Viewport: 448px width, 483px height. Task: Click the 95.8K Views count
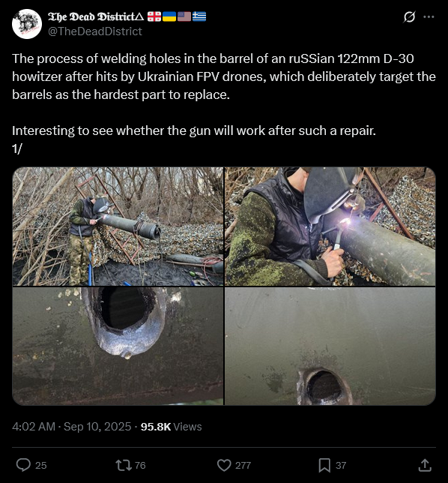pyautogui.click(x=171, y=427)
